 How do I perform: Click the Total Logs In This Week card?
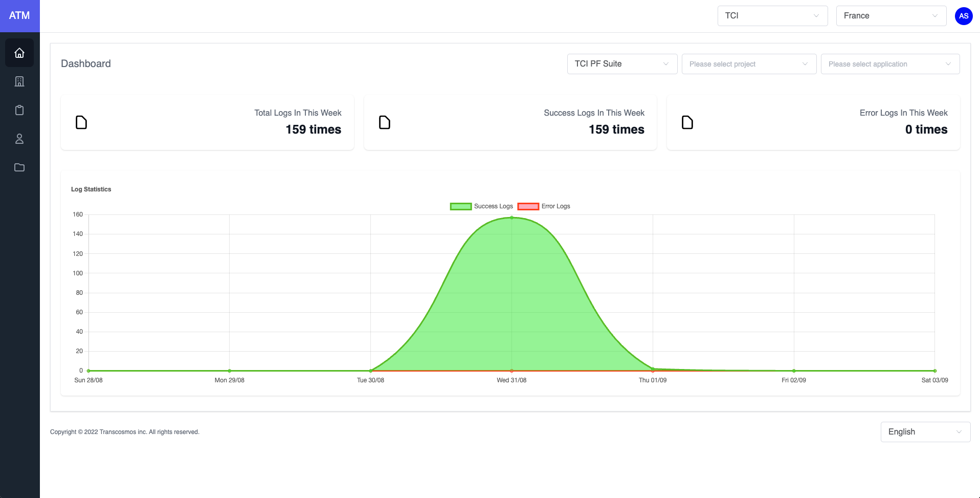tap(207, 122)
